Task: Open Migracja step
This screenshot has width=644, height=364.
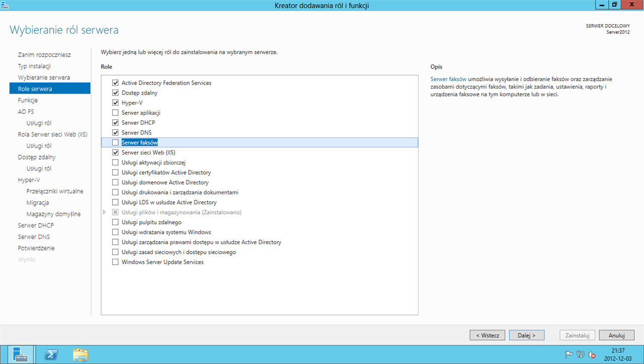Action: 38,202
